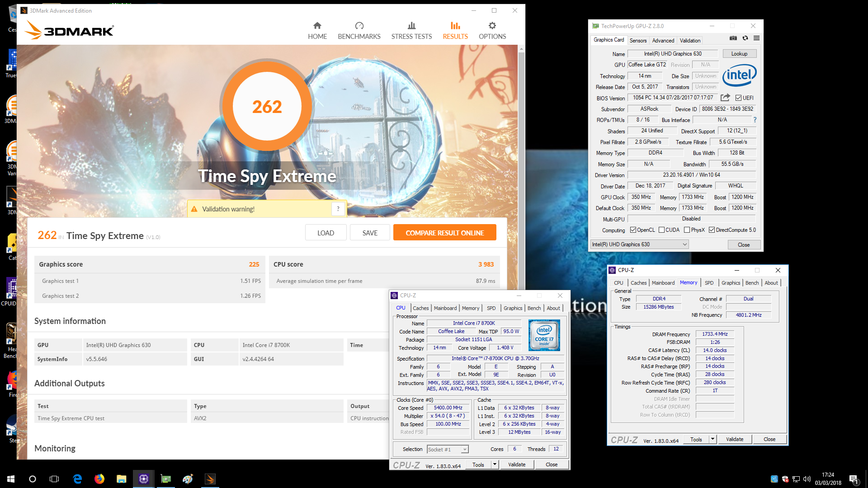Open File Explorer from the taskbar
This screenshot has height=488, width=868.
(121, 479)
